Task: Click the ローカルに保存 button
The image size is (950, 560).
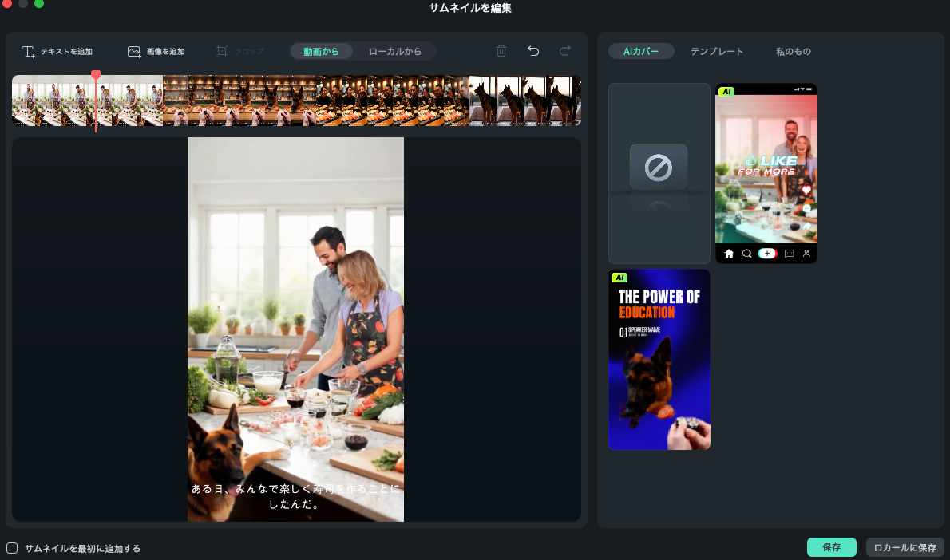Action: [x=904, y=547]
